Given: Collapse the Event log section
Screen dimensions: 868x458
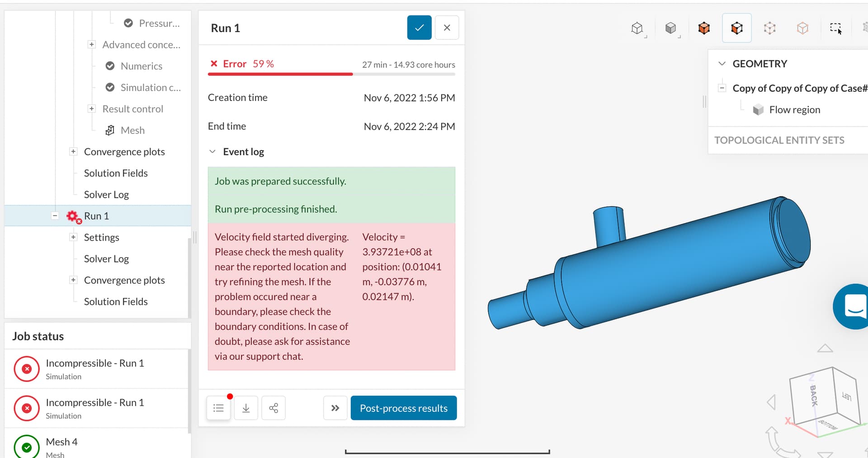Looking at the screenshot, I should click(x=212, y=152).
